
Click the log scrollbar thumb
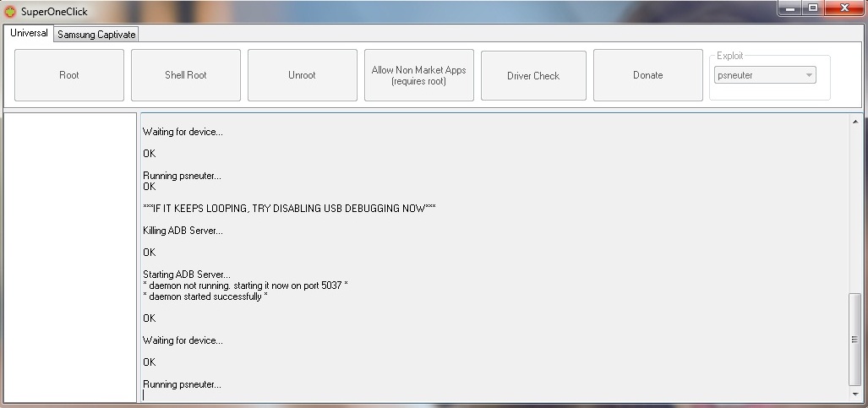click(855, 340)
